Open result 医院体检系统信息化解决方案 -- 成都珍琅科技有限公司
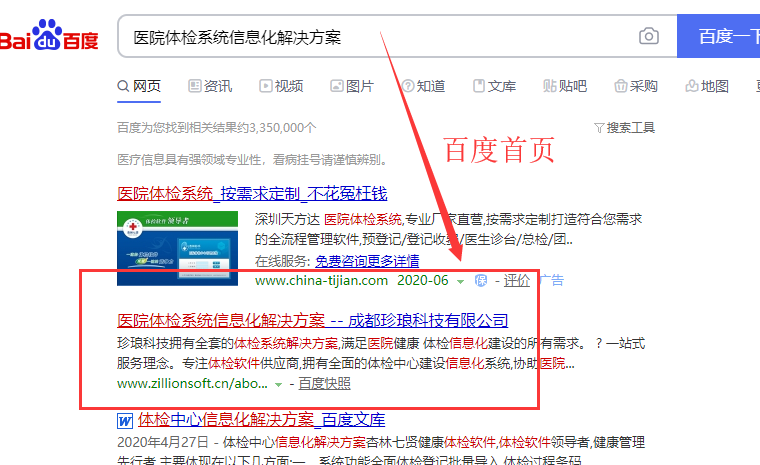Image resolution: width=760 pixels, height=465 pixels. click(313, 320)
